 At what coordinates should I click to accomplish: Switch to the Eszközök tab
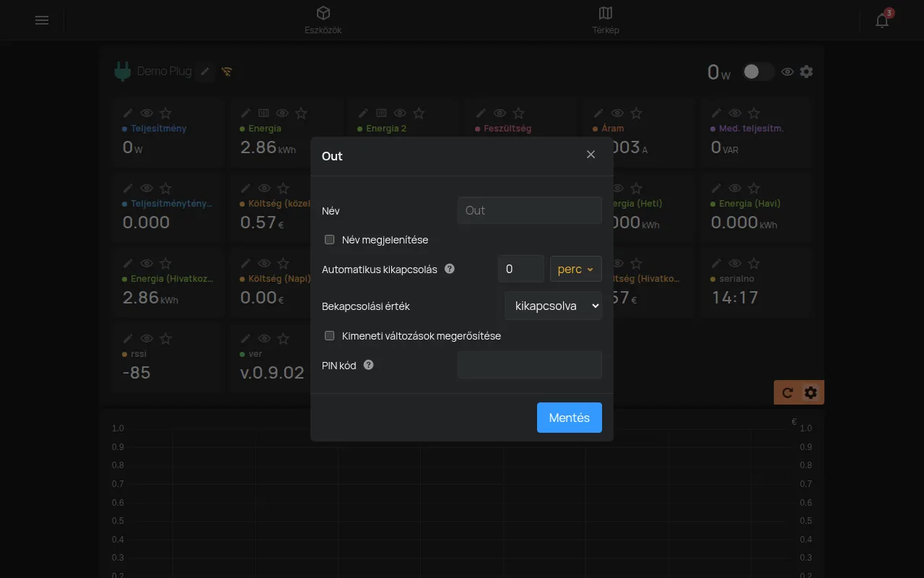[323, 20]
